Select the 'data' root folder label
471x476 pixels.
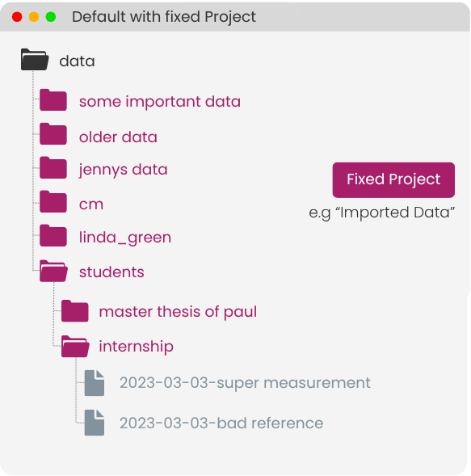tap(77, 61)
